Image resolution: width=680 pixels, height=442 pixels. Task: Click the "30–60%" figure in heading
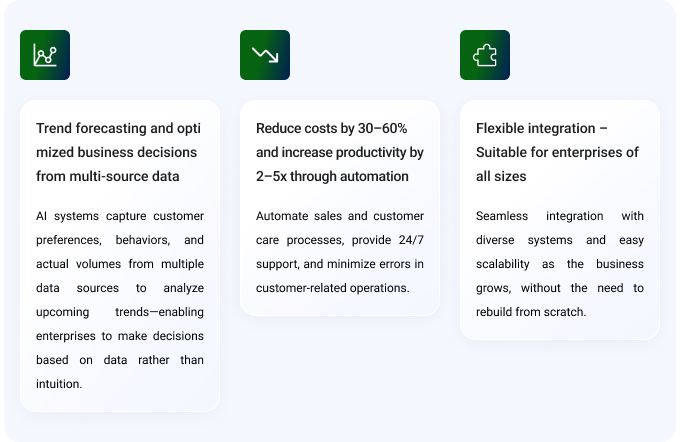(381, 128)
